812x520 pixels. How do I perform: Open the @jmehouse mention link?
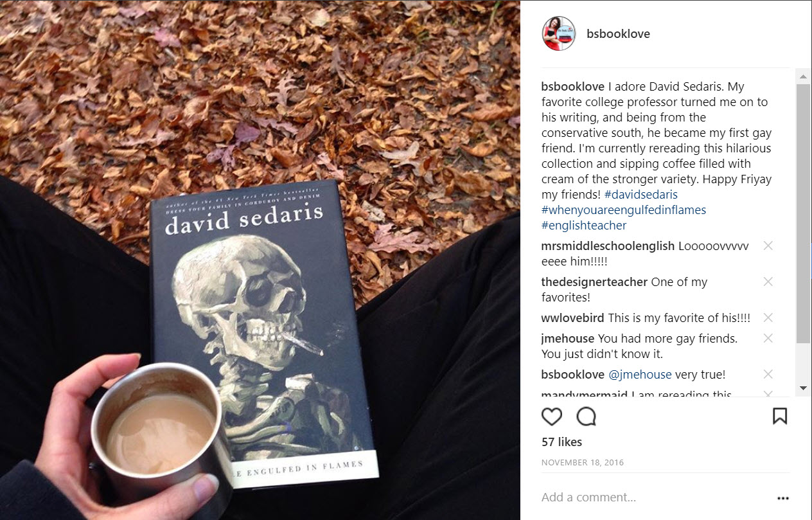(x=640, y=374)
